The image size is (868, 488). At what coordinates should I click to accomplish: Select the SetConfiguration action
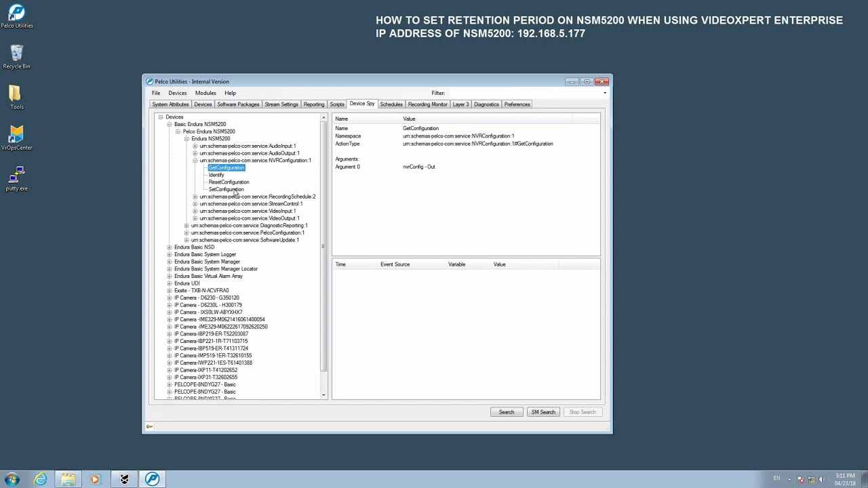pyautogui.click(x=226, y=190)
